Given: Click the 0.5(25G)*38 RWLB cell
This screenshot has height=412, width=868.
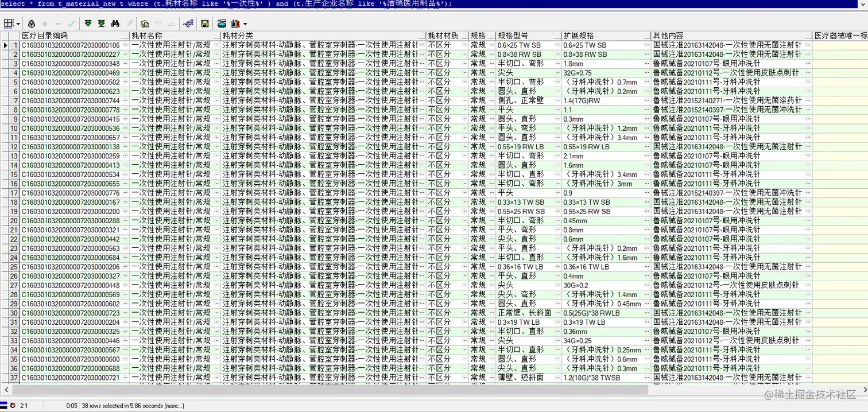Looking at the screenshot, I should click(x=606, y=313).
